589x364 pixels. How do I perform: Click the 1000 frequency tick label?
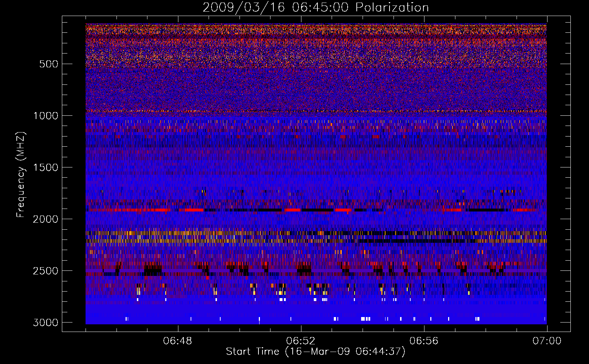click(46, 116)
